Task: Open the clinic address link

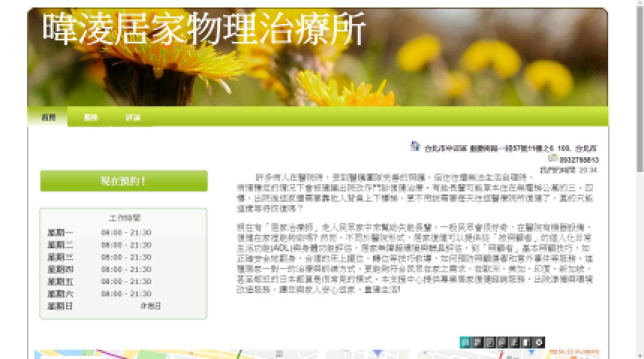Action: click(515, 148)
